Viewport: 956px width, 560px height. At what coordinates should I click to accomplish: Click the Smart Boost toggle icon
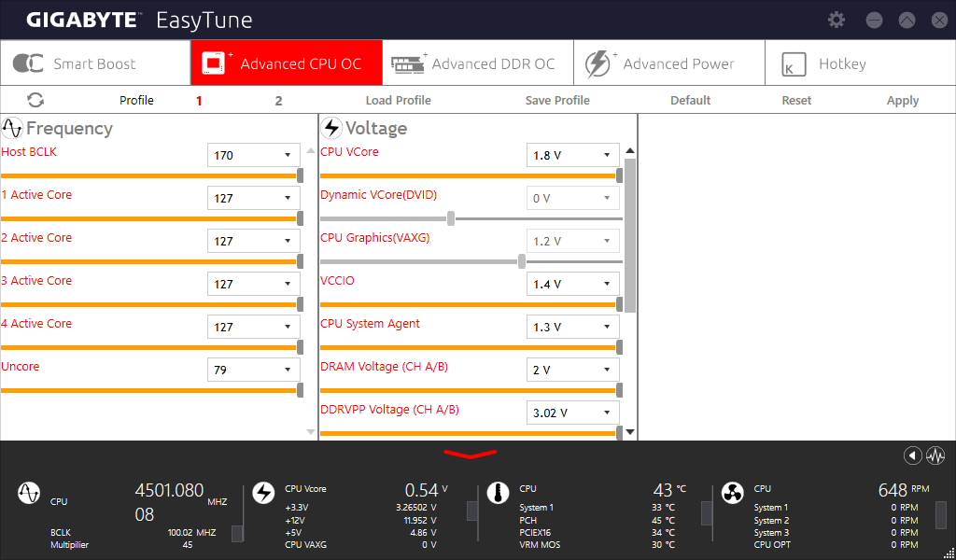point(28,63)
